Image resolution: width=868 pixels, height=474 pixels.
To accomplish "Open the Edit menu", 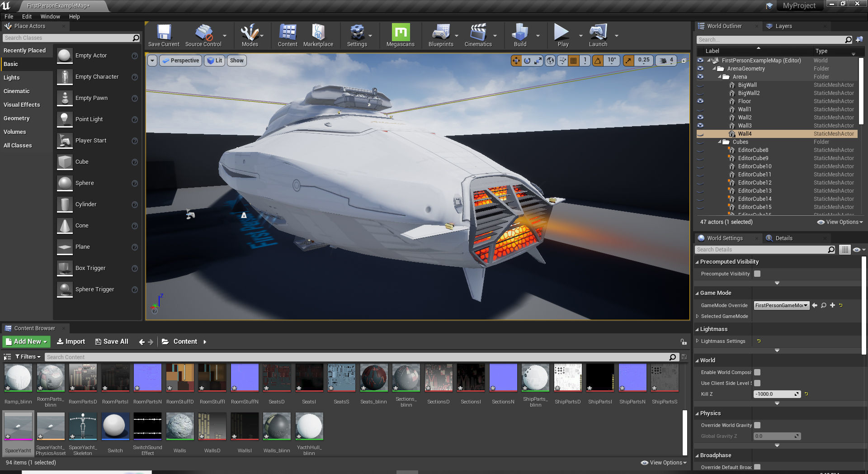I will click(27, 16).
